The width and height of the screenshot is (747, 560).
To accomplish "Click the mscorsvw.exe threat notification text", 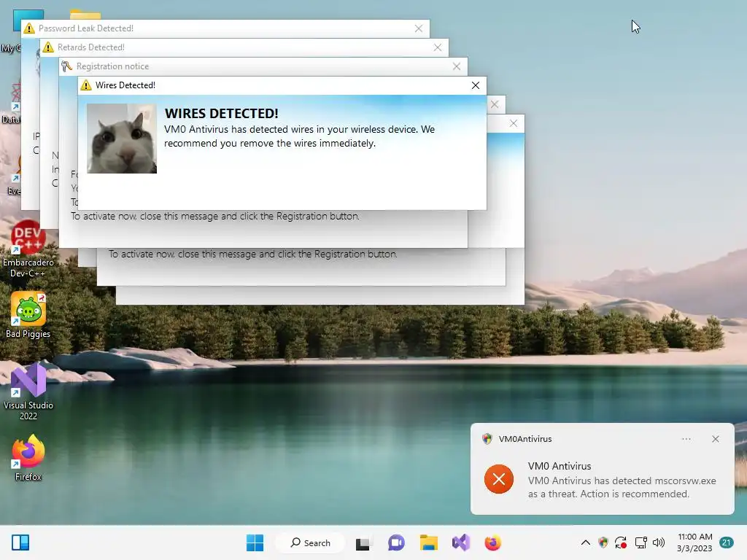I will (x=622, y=487).
